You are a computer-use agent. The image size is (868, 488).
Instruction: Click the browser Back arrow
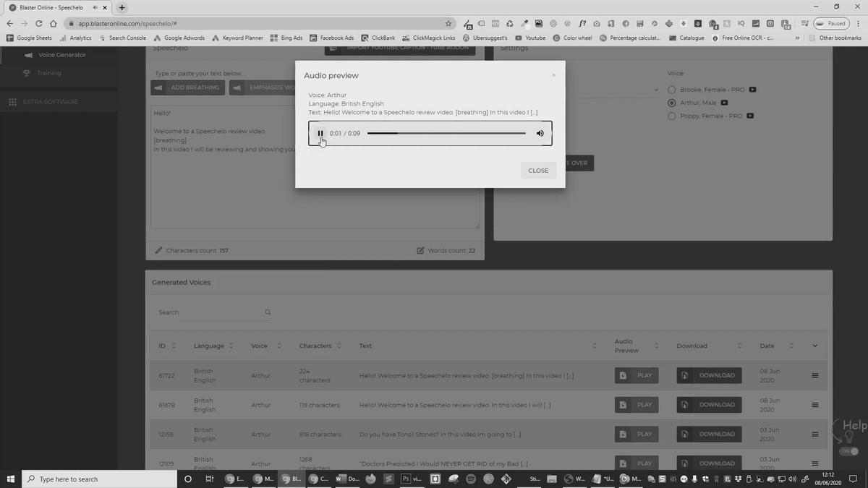(x=9, y=23)
